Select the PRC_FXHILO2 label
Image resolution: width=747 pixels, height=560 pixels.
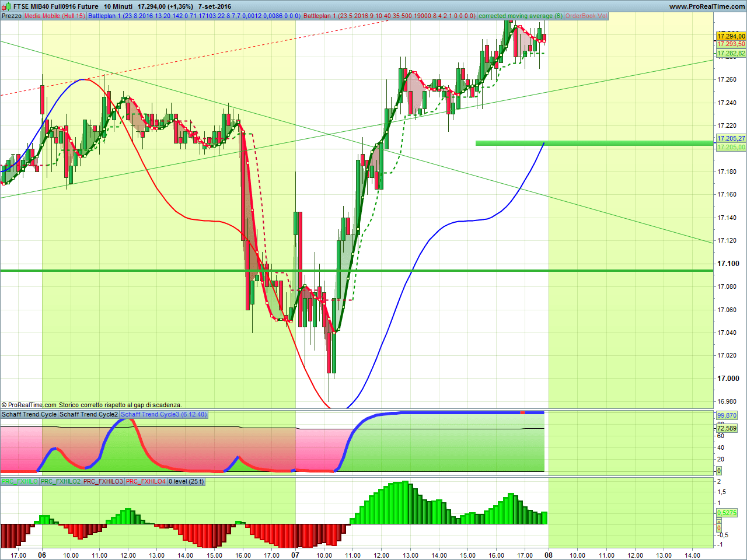pos(61,481)
